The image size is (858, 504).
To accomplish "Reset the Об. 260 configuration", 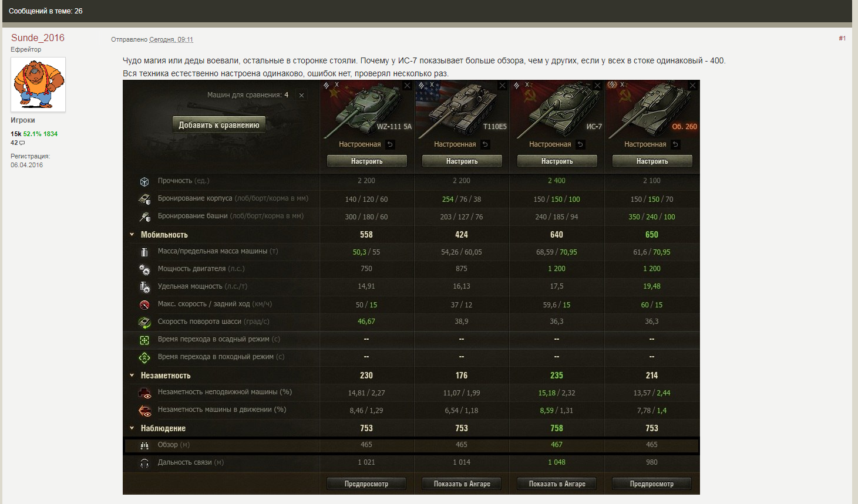I will pos(675,144).
